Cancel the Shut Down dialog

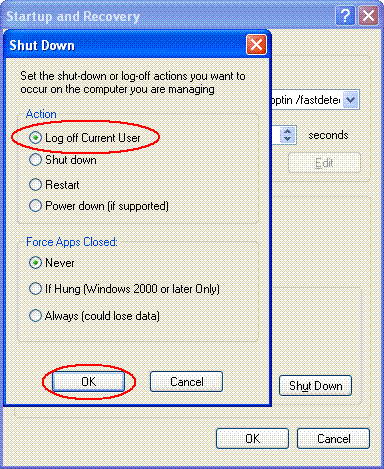[186, 381]
